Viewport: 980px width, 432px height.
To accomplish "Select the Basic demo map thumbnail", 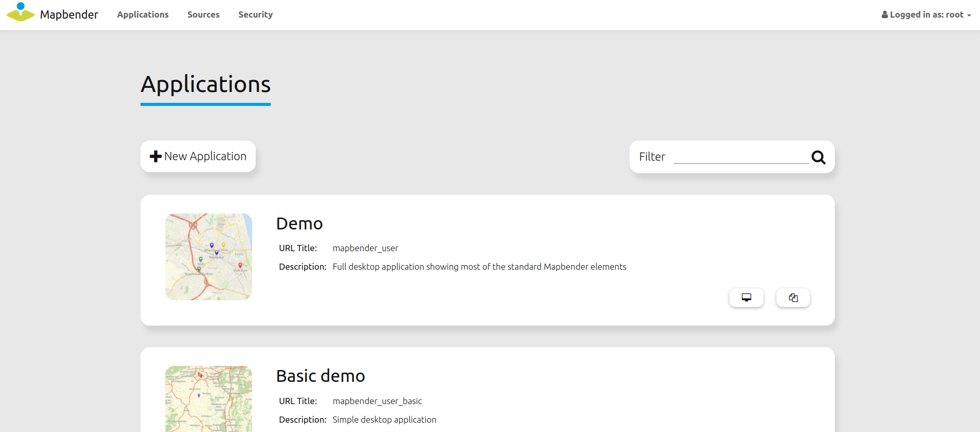I will tap(209, 398).
